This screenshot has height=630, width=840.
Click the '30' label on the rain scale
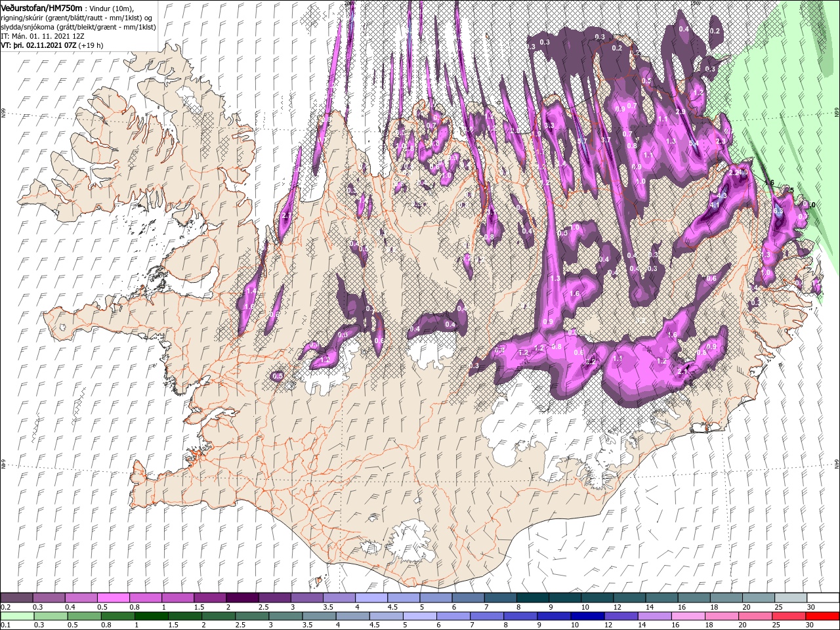[810, 625]
